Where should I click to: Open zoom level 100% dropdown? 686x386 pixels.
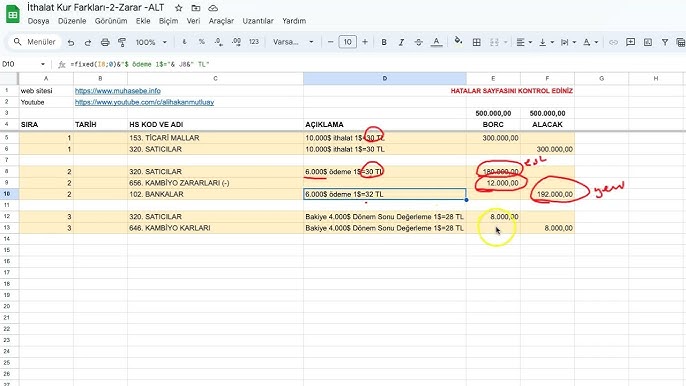tap(151, 42)
